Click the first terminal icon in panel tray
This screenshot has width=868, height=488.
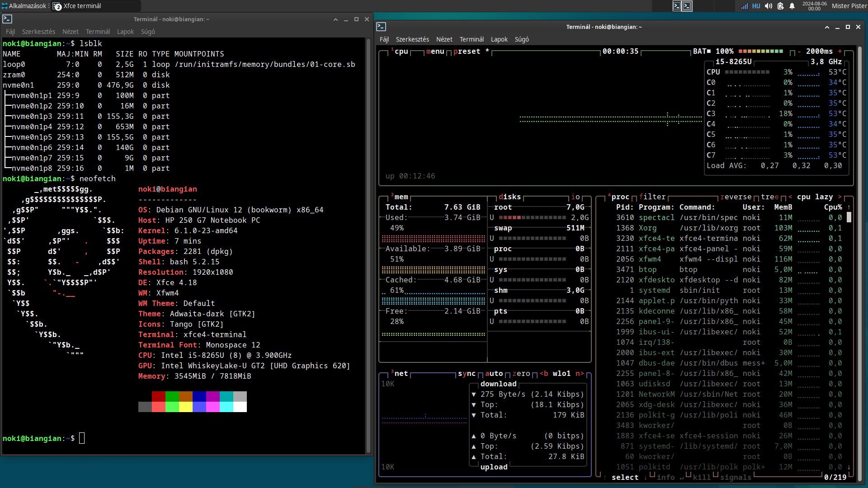(677, 6)
